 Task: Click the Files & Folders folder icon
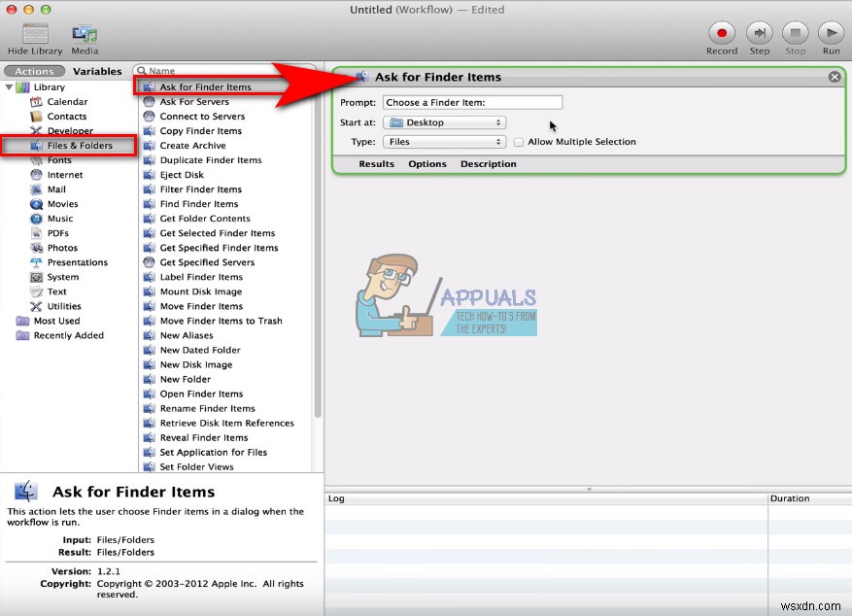point(36,146)
